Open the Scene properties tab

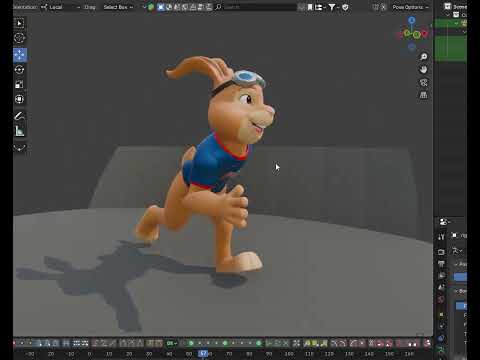441,287
